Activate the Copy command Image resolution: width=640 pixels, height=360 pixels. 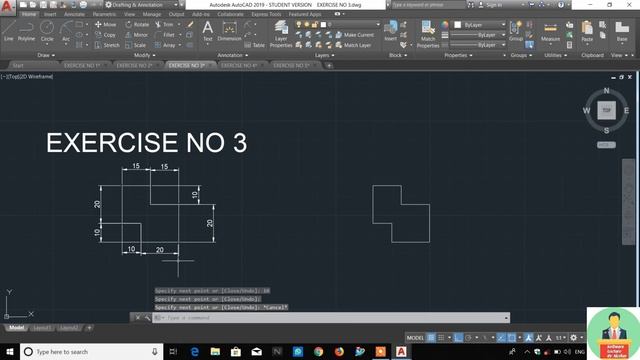[x=105, y=35]
